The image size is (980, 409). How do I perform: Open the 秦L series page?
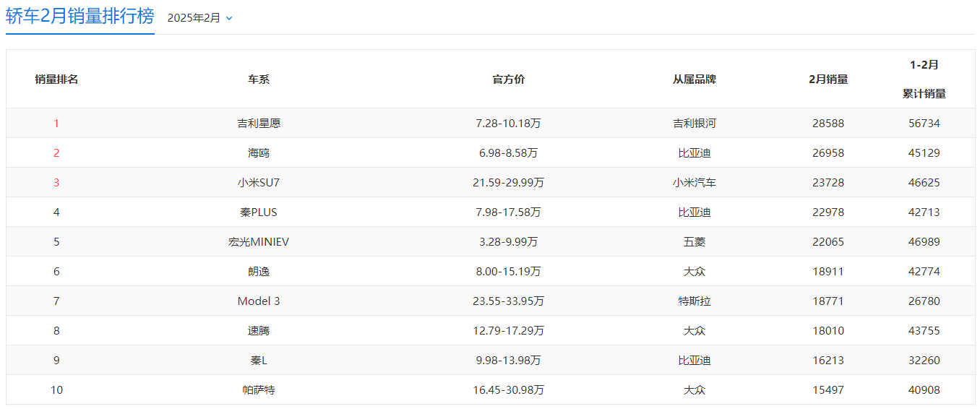[259, 361]
